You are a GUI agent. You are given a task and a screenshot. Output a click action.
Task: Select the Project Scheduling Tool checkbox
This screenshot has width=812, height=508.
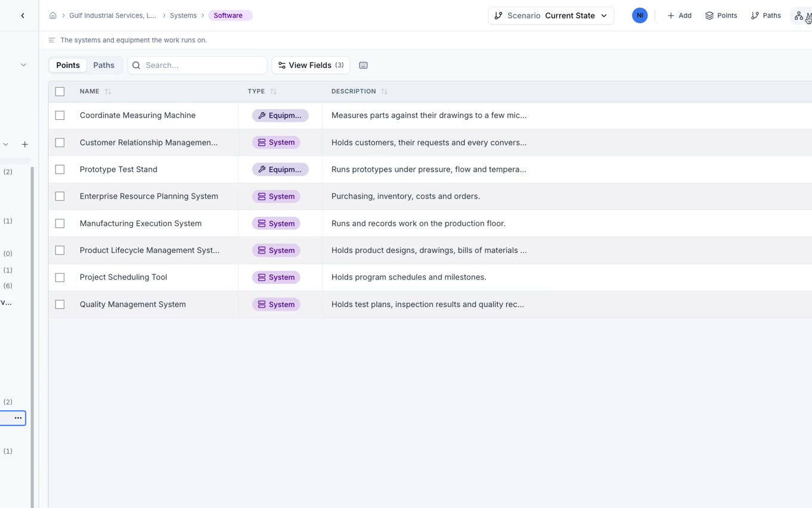(60, 277)
